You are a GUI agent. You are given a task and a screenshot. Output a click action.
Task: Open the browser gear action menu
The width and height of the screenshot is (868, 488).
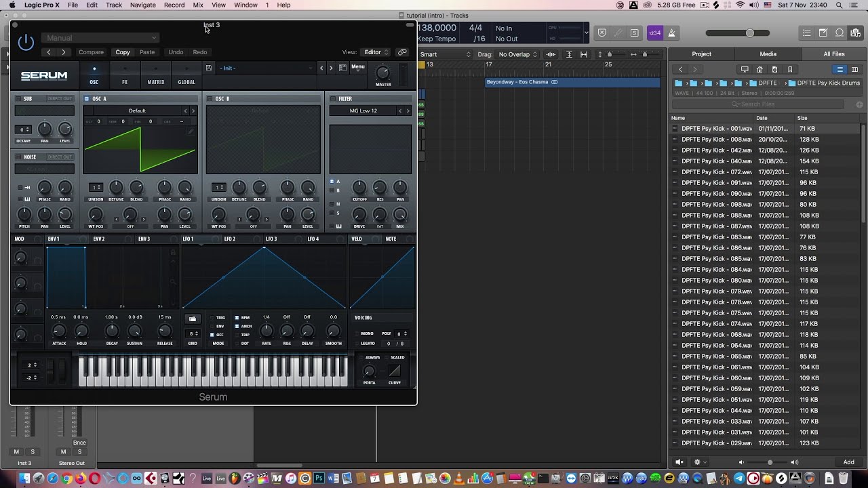pos(698,462)
